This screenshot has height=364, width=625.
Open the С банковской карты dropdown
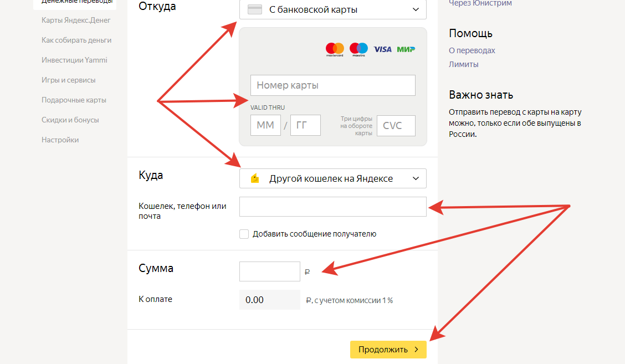coord(333,9)
